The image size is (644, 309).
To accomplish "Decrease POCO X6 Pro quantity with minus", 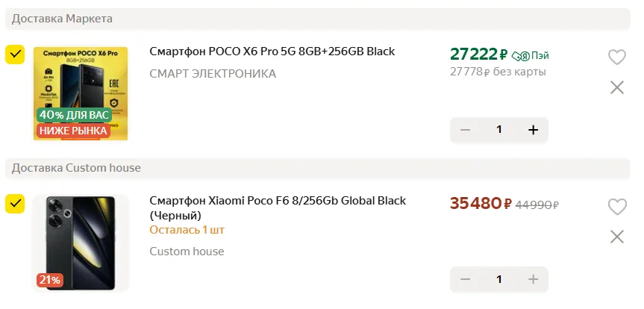I will (466, 130).
